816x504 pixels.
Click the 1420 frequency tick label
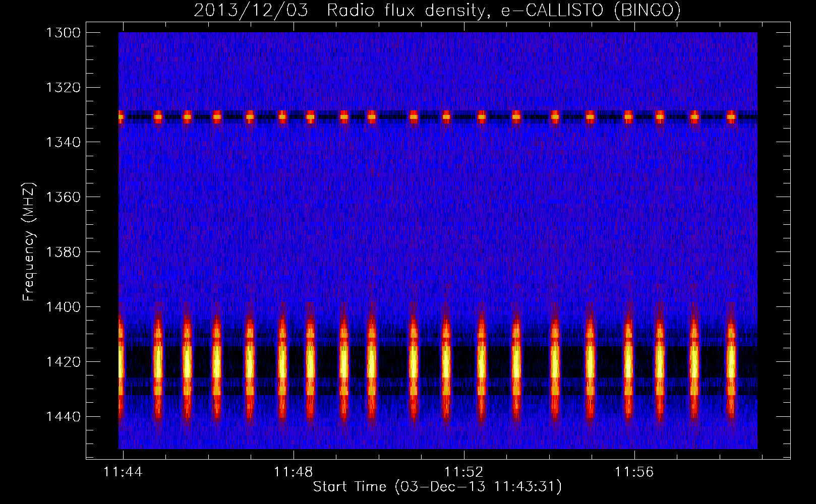point(63,362)
